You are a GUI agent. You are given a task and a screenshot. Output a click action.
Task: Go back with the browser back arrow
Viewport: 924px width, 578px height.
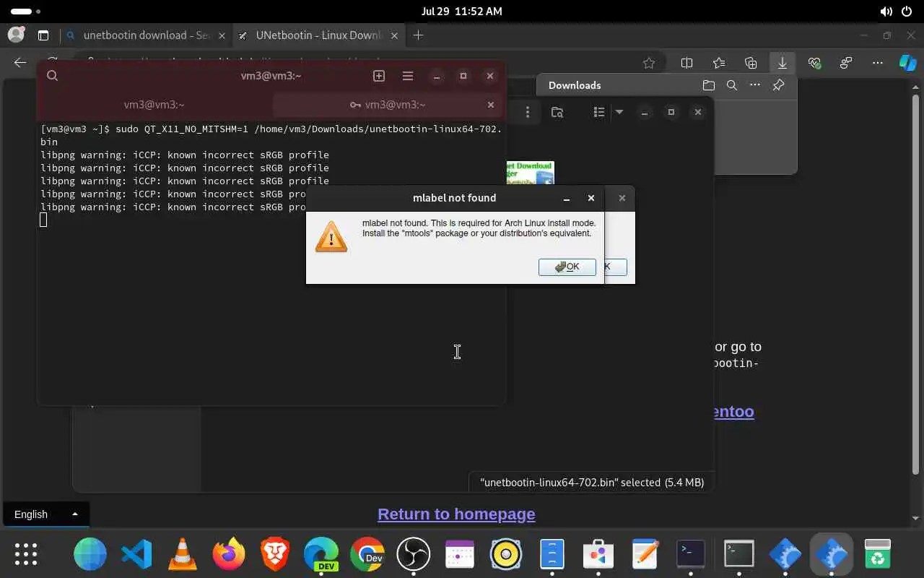(x=20, y=63)
